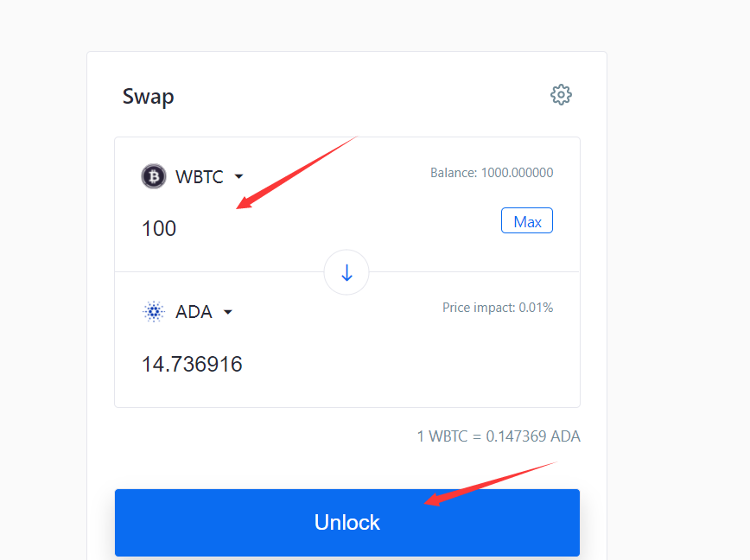Click the divider line left of swap arrow
Viewport: 750px width, 560px height.
coord(219,271)
